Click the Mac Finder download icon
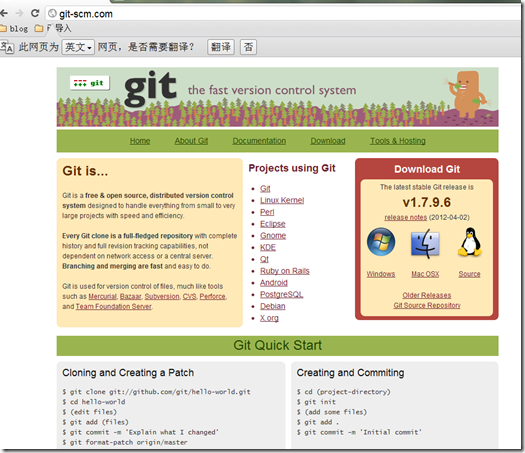 tap(425, 244)
